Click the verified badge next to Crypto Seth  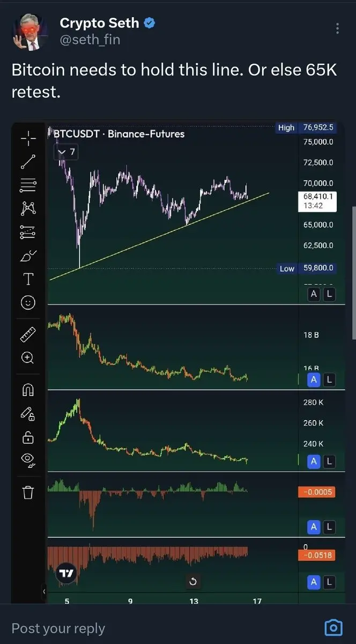click(151, 23)
